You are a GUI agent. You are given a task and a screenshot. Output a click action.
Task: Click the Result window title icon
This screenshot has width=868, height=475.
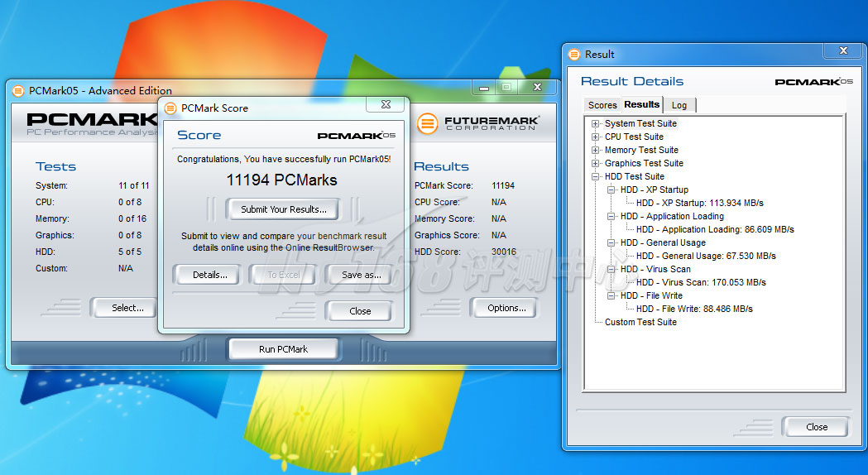pos(574,55)
